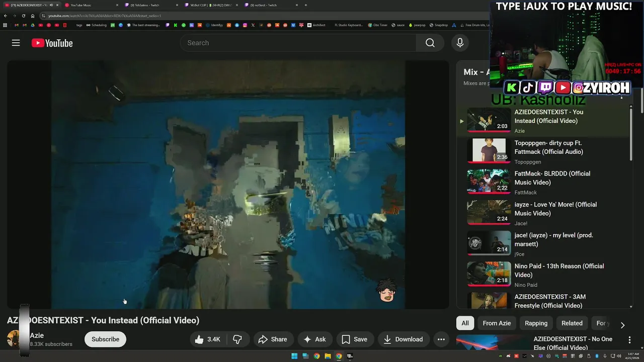Like the video with the 3.4K thumbs-up
The height and width of the screenshot is (362, 644).
pyautogui.click(x=208, y=339)
